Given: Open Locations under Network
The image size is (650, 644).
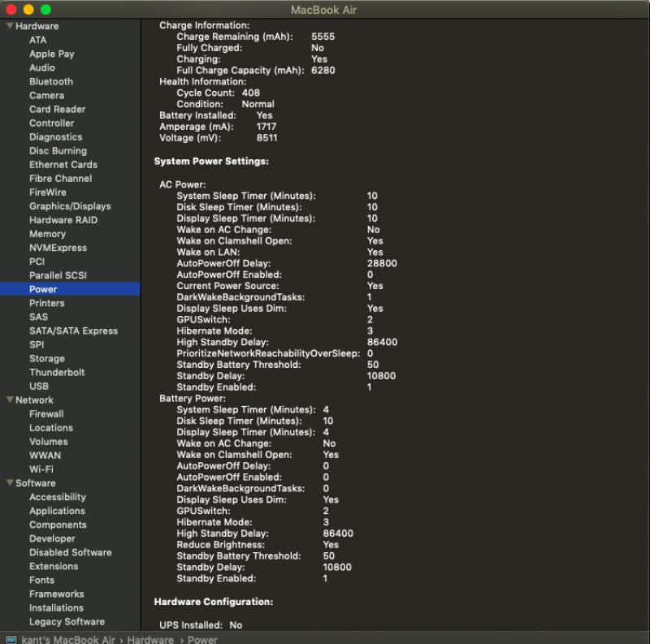Looking at the screenshot, I should point(51,428).
